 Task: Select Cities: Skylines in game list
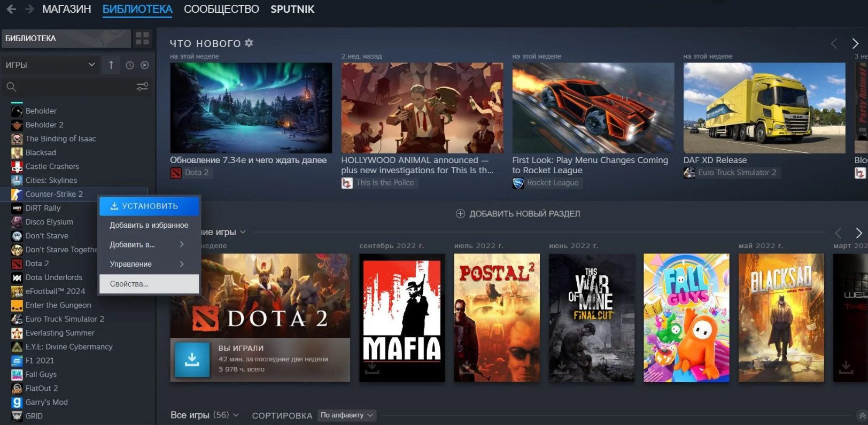(x=51, y=180)
